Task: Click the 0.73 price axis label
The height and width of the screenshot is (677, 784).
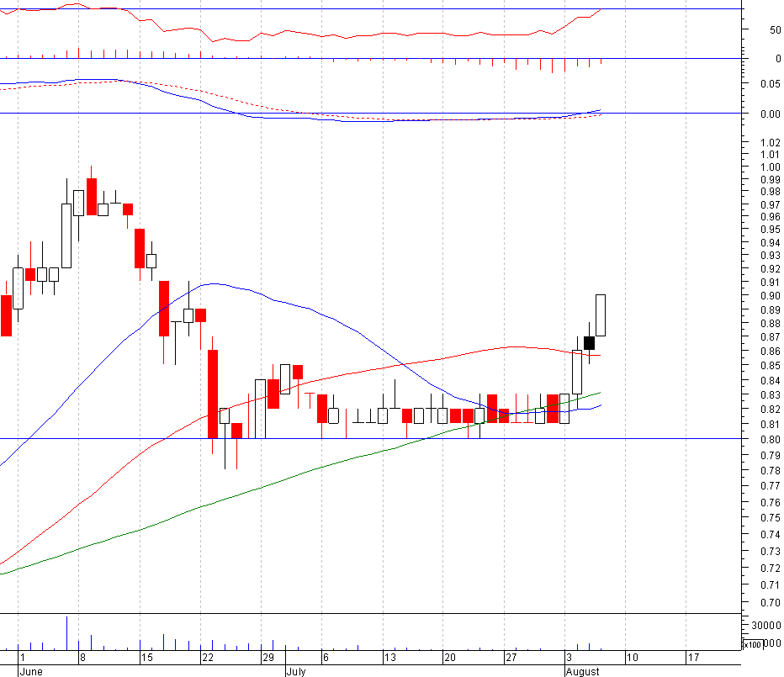Action: [x=770, y=551]
